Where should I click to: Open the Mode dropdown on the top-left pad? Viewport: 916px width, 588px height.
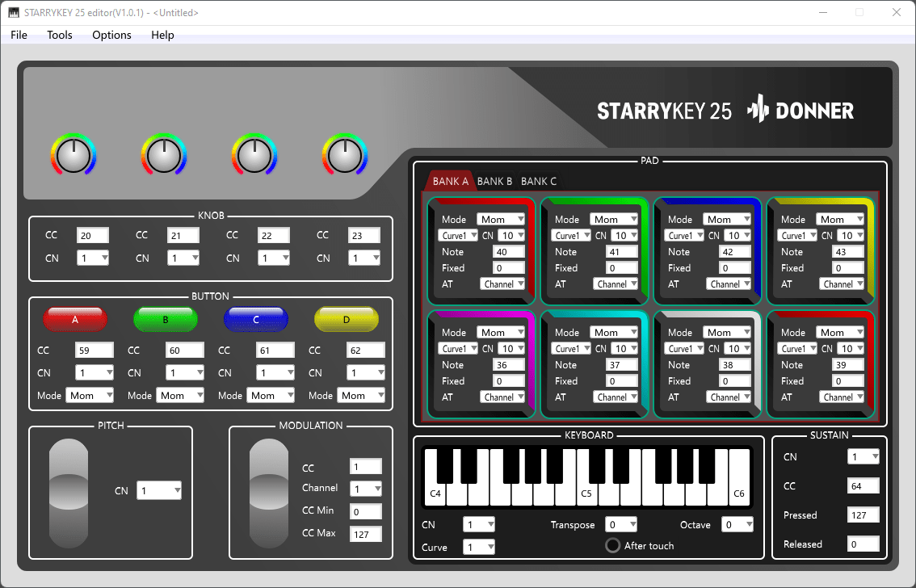502,219
